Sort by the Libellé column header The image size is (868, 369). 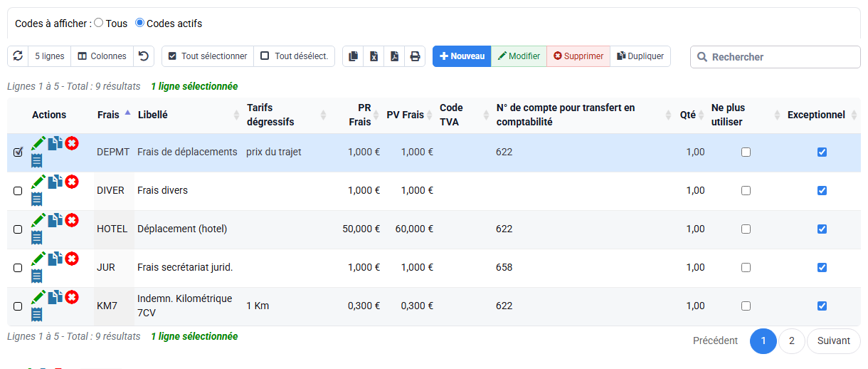pos(189,115)
